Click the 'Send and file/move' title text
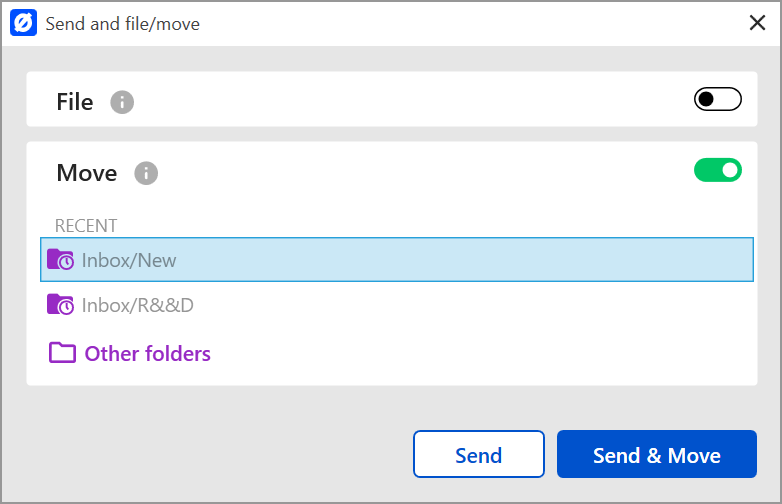The image size is (782, 504). (x=123, y=24)
